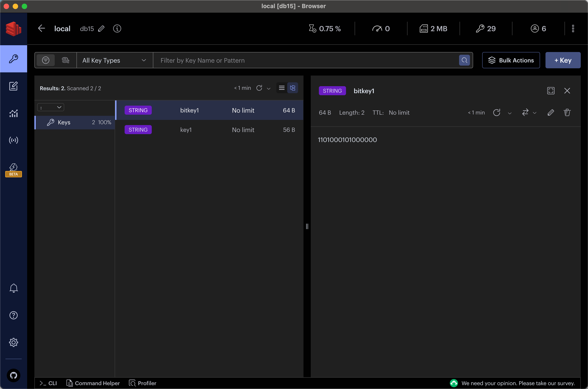This screenshot has width=588, height=389.
Task: Open the Profiler panel
Action: pos(143,383)
